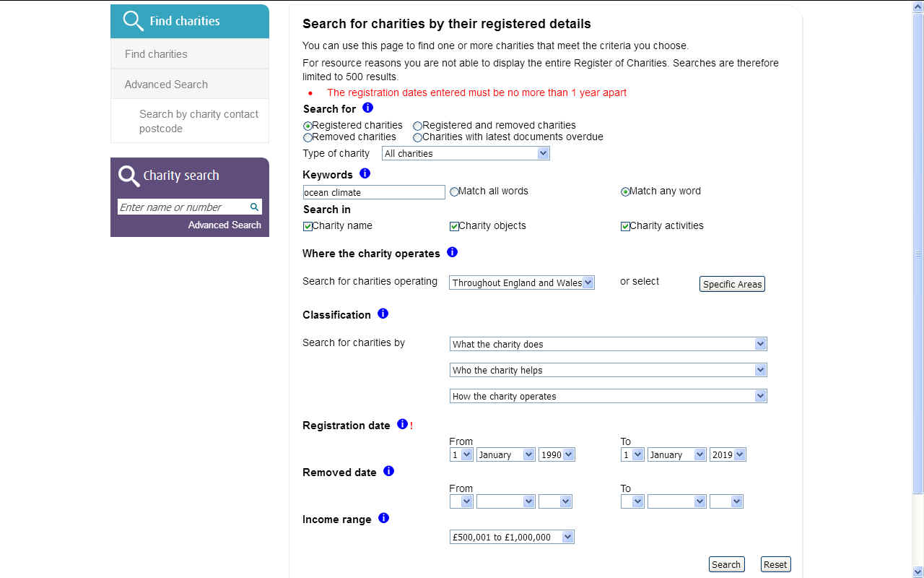The image size is (924, 578).
Task: Open the info icon beside Income range
Action: (383, 518)
